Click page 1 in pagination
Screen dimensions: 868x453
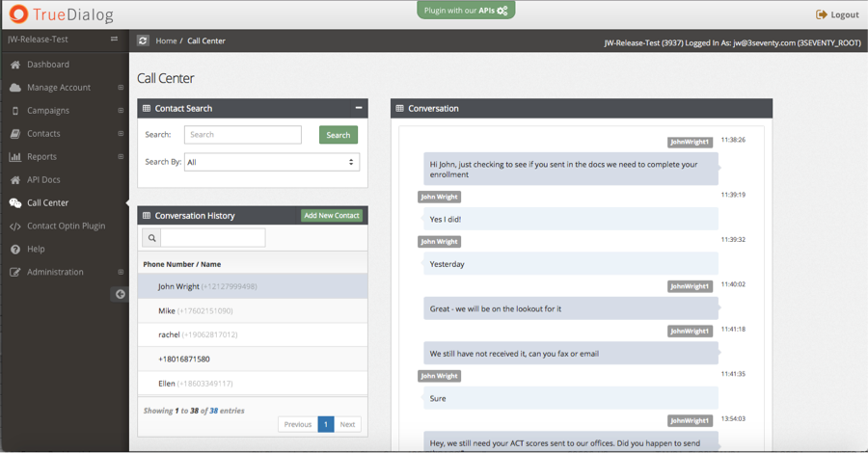326,424
